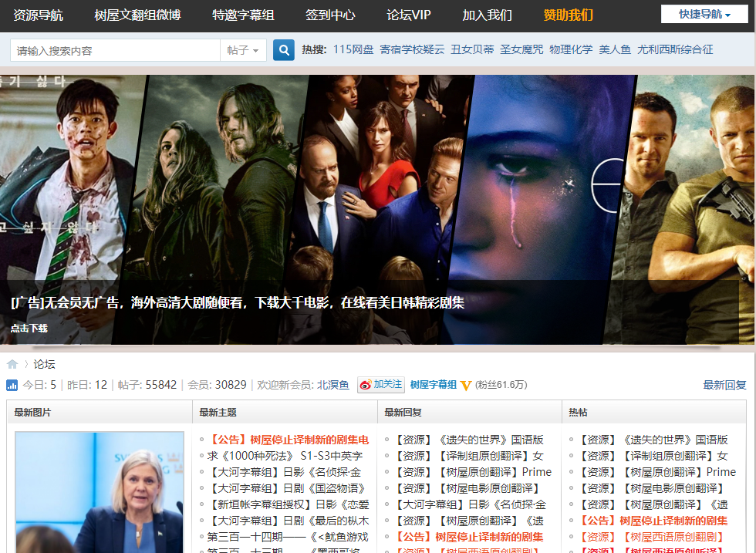Open 第三百一十四期 鱿鱼游戏 post
The image size is (756, 553).
click(288, 537)
